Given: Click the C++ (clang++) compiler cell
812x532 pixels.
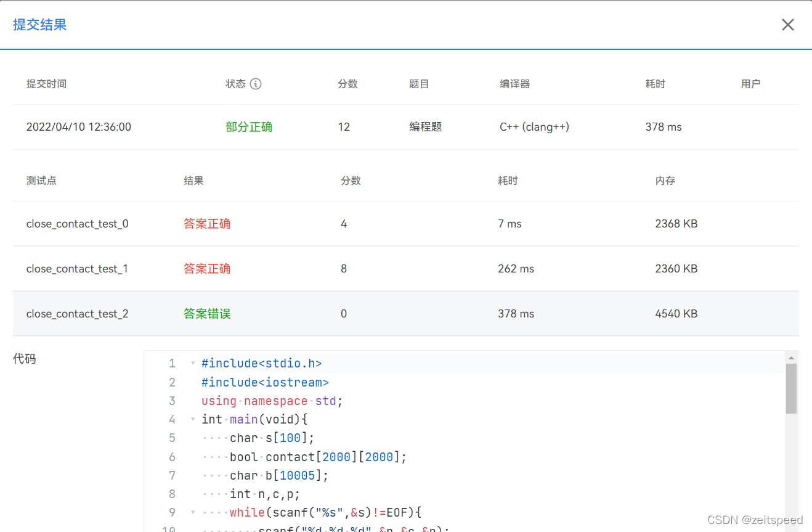Looking at the screenshot, I should click(x=534, y=127).
